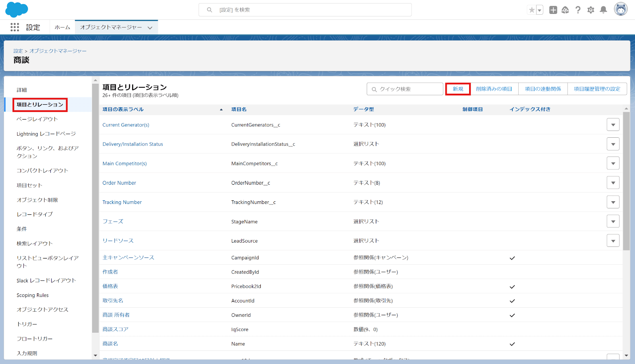Open the user avatar profile icon
Screen dimensions: 635x364
(620, 9)
